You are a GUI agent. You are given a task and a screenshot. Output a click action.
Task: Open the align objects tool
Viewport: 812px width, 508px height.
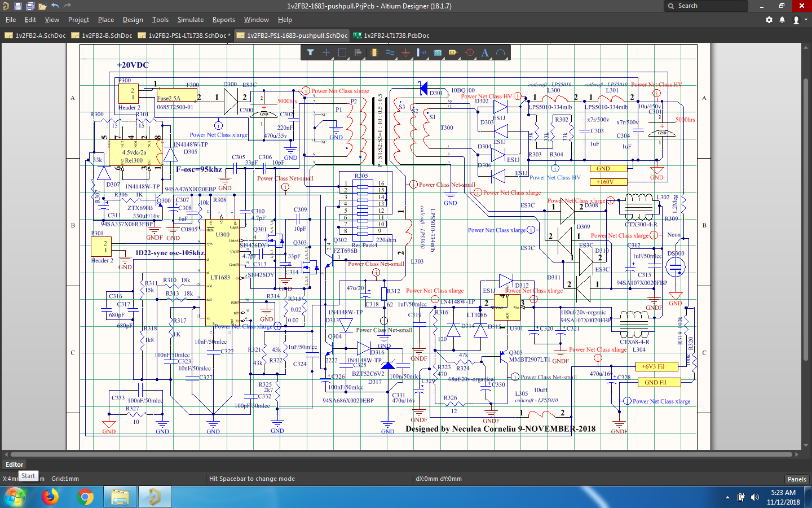[x=358, y=52]
